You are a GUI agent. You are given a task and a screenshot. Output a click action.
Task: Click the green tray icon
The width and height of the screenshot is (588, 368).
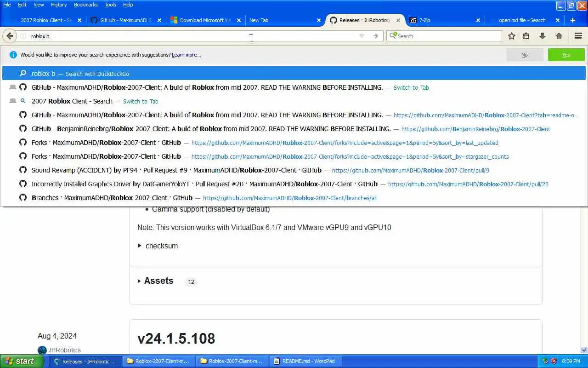click(x=545, y=361)
